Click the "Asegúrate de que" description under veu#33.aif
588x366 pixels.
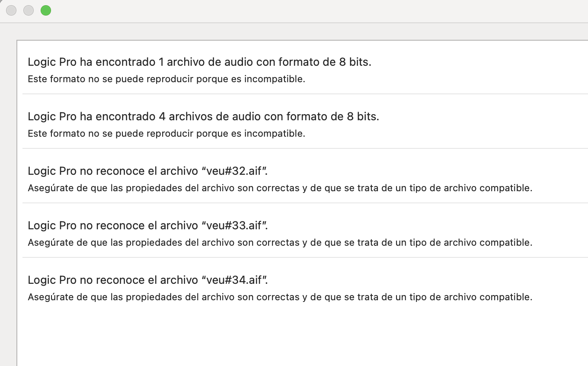click(280, 243)
